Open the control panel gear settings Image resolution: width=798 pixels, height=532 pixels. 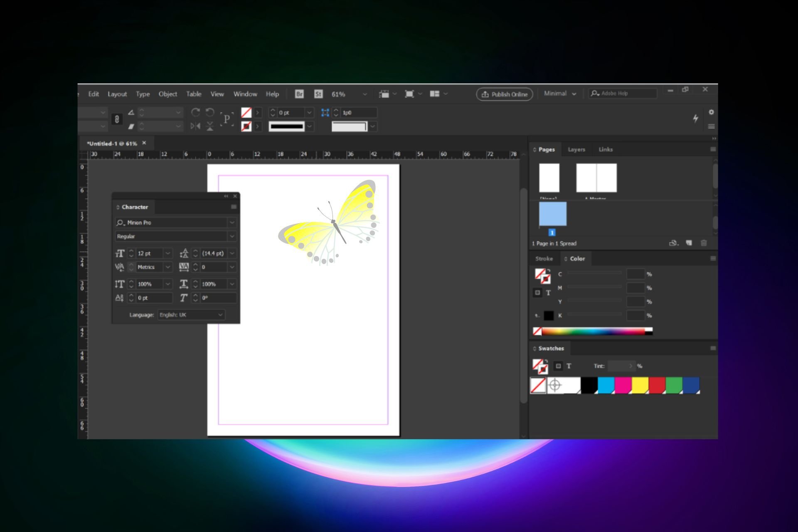pyautogui.click(x=711, y=112)
